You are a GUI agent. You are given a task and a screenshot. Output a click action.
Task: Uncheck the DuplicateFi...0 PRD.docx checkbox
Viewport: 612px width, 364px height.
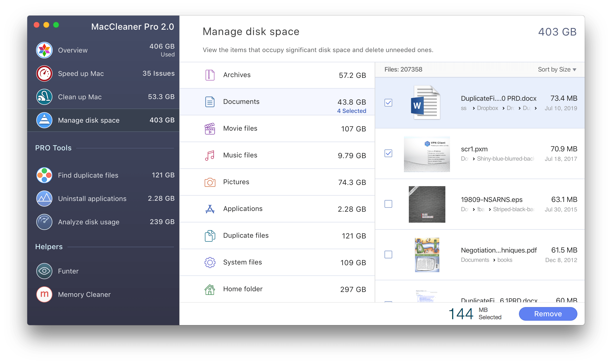click(x=388, y=102)
